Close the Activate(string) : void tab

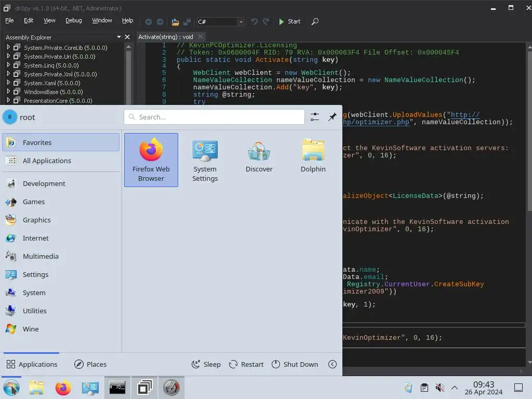click(x=201, y=37)
